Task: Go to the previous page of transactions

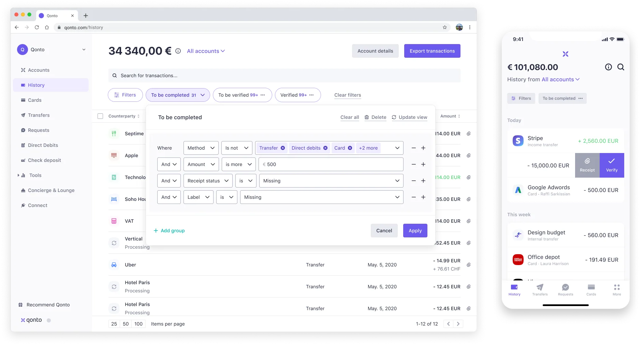Action: 449,324
